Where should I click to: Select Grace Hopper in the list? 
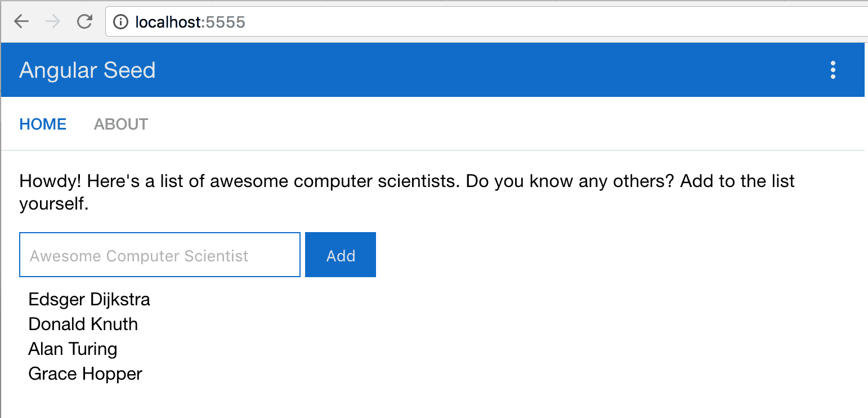pyautogui.click(x=85, y=374)
